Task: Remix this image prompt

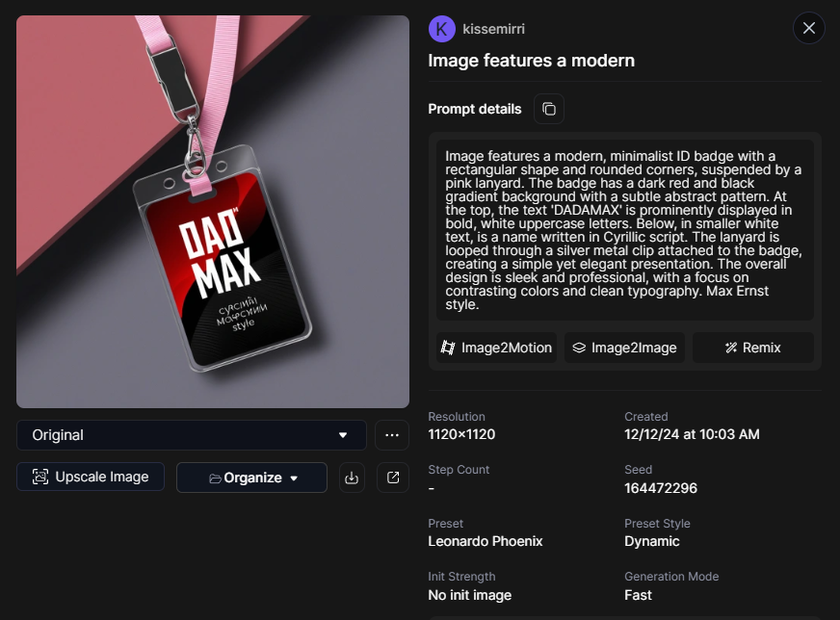Action: (752, 348)
